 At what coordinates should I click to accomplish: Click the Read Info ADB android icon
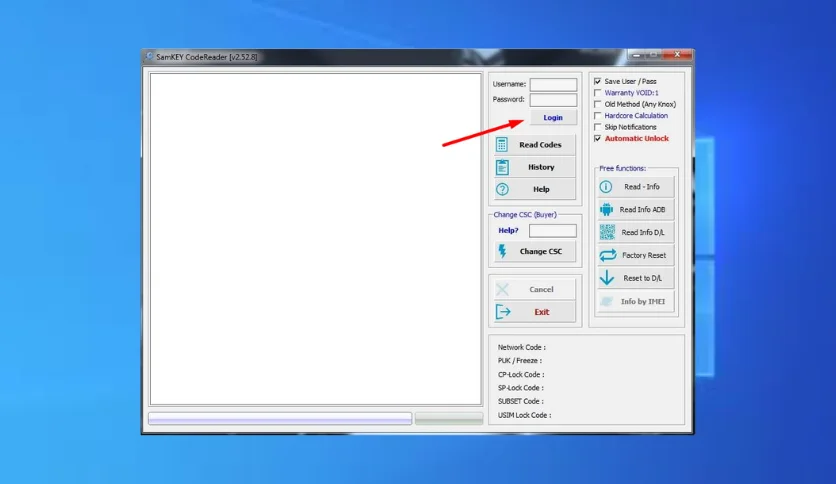tap(606, 209)
